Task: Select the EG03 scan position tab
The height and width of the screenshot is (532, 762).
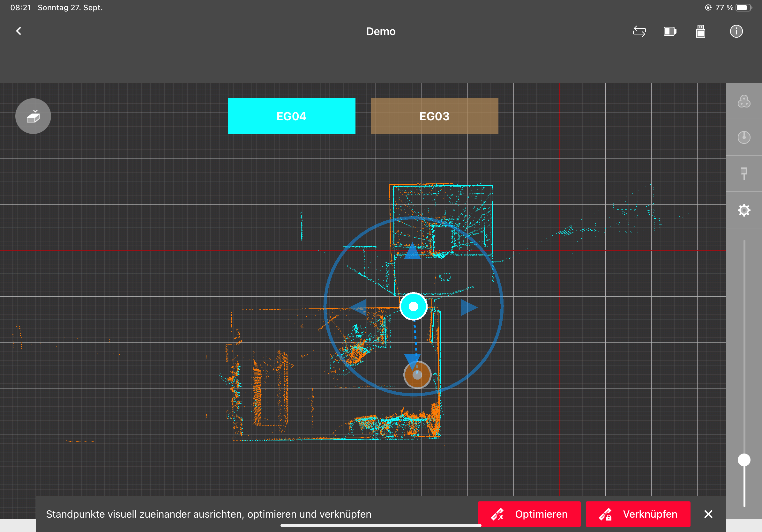Action: 434,116
